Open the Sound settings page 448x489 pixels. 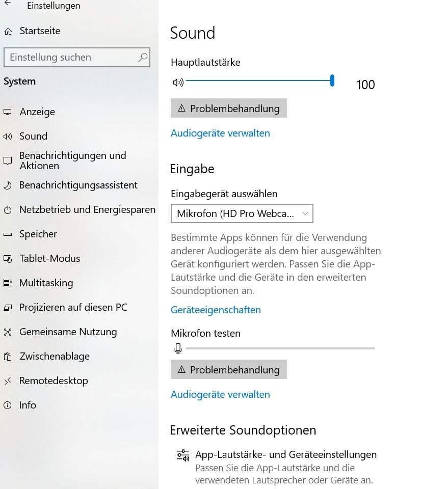click(x=33, y=137)
